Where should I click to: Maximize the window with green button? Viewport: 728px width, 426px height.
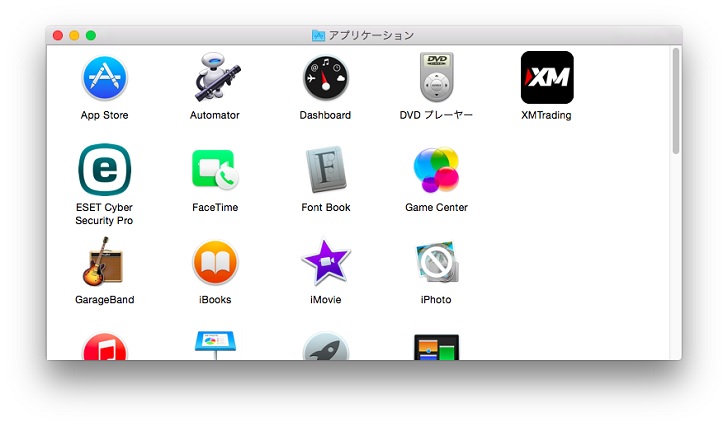[x=91, y=35]
